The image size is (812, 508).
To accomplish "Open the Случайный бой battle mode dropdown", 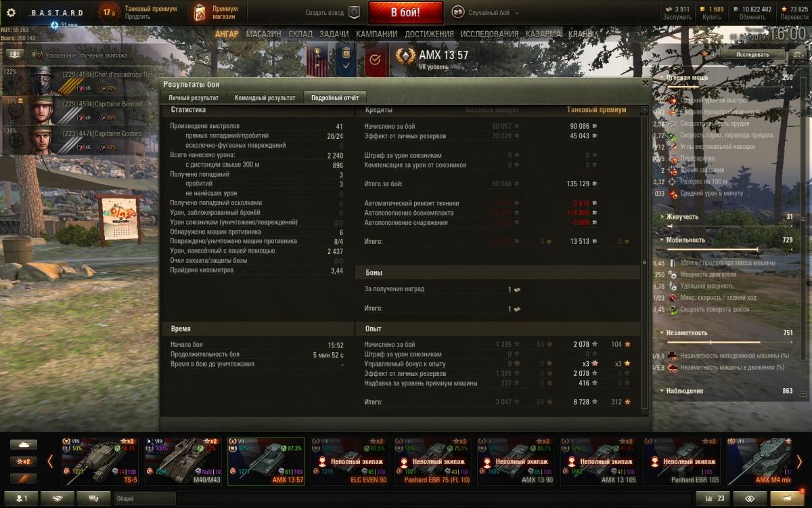I will point(482,12).
